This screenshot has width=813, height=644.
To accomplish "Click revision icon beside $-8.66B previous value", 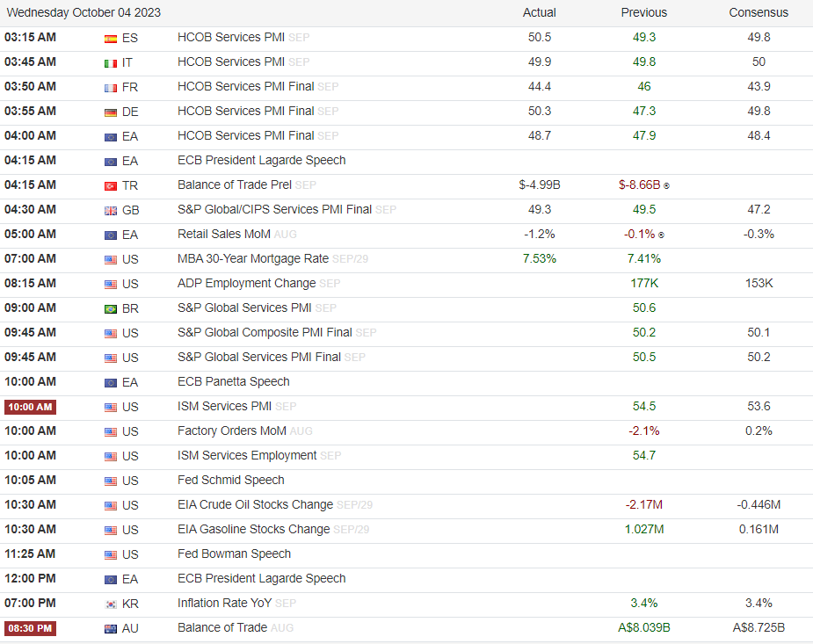I will click(x=666, y=185).
